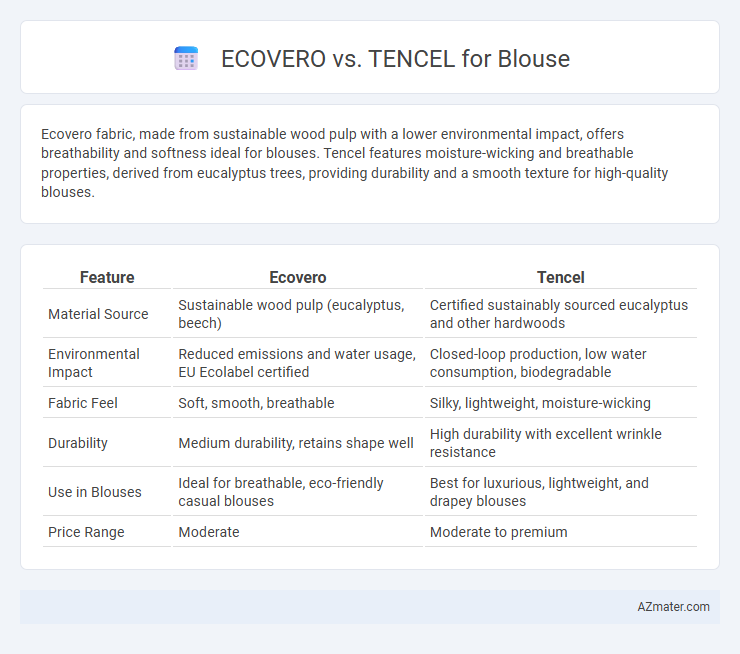
Task: Click the title 'ECOVERO vs. TENCEL for Blouse'
Action: tap(395, 59)
